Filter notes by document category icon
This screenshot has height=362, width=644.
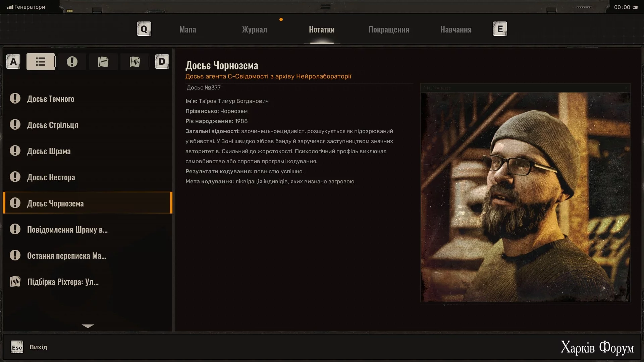tap(103, 62)
